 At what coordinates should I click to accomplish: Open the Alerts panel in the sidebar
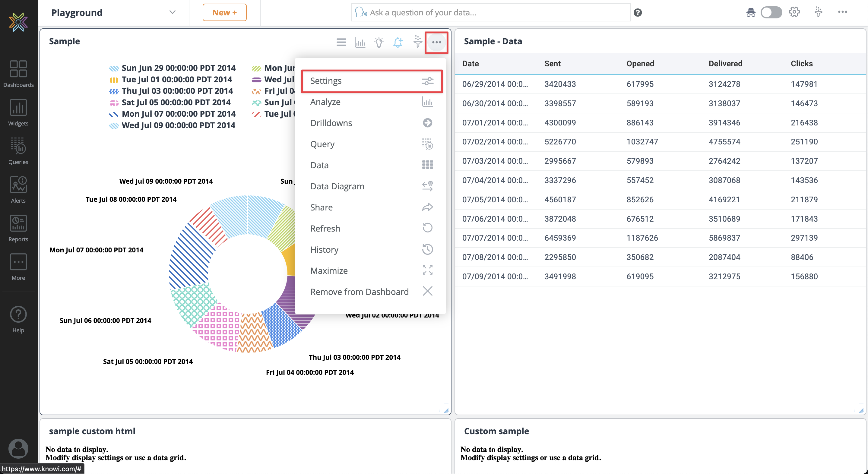[18, 189]
